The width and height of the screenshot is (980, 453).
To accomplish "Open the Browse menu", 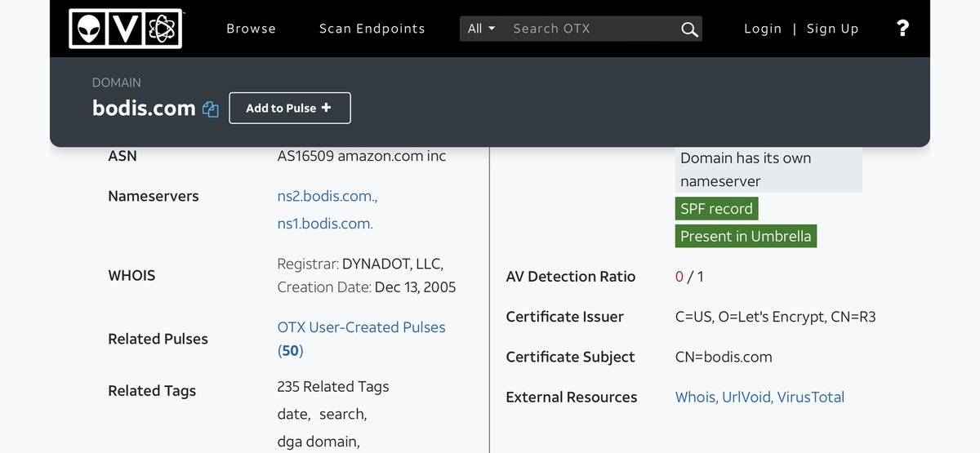I will point(251,29).
